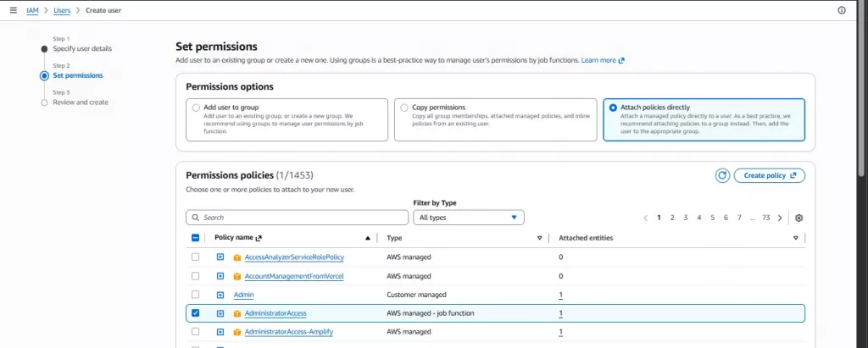Select the Add user to group option
The height and width of the screenshot is (348, 868).
[x=196, y=108]
